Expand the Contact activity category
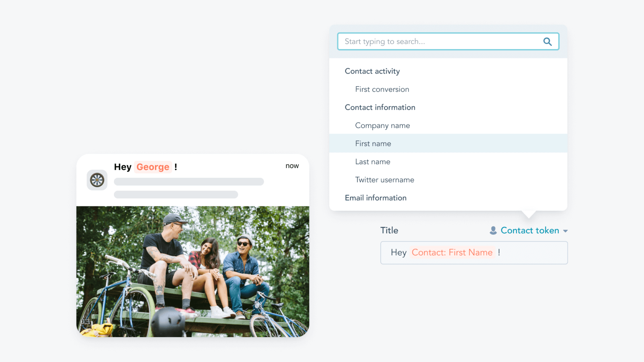The width and height of the screenshot is (644, 362). click(372, 71)
